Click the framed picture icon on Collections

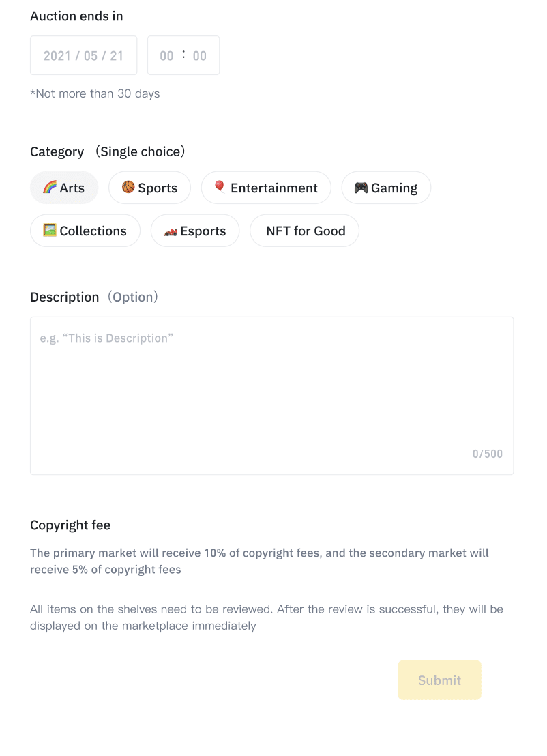tap(50, 230)
